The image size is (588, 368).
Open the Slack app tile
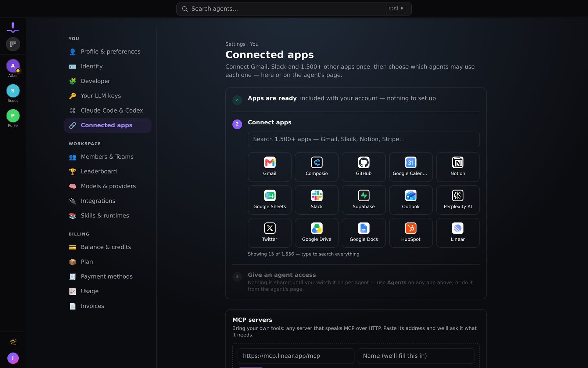tap(316, 200)
